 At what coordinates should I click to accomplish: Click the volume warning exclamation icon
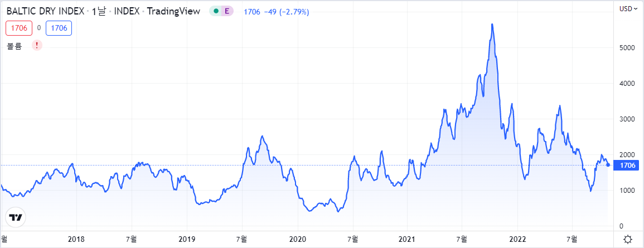click(37, 46)
